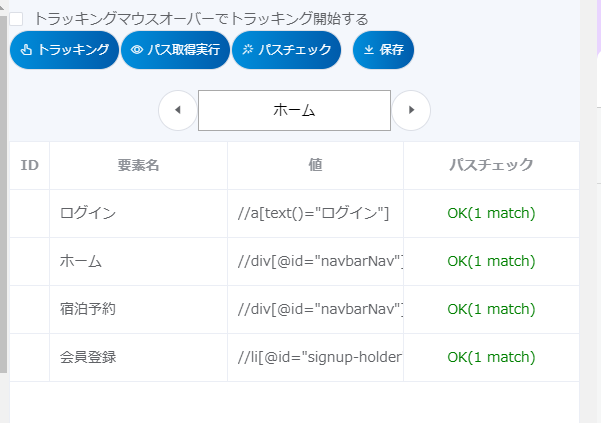The width and height of the screenshot is (601, 423).
Task: Click the //a[text()="ログイン"] xpath value
Action: (x=313, y=213)
